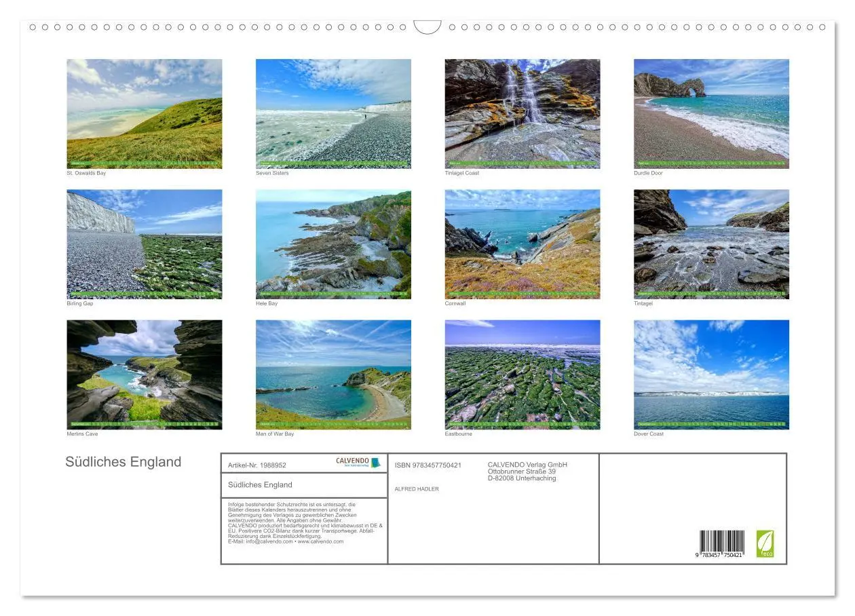Click the green eco leaf icon
855x616 pixels.
765,544
